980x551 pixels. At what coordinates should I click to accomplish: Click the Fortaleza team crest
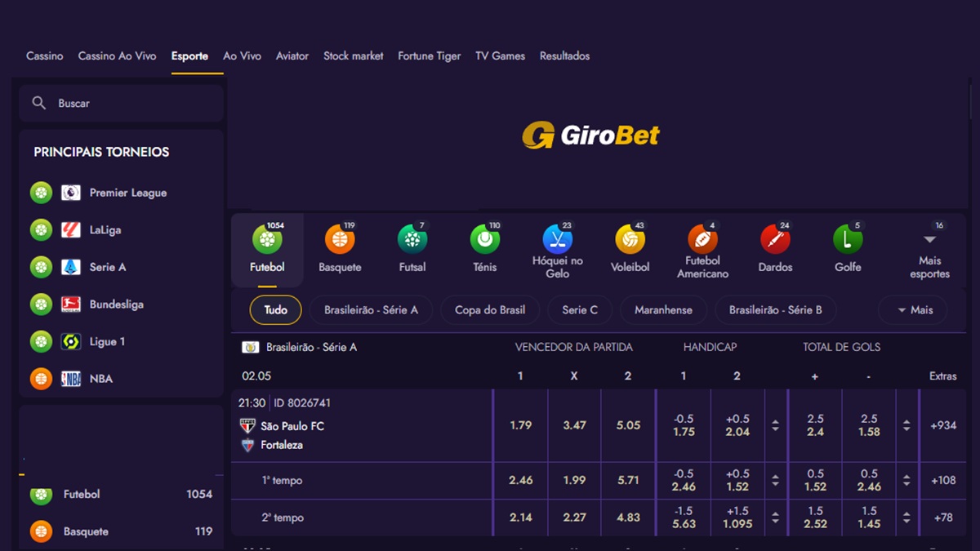tap(247, 445)
